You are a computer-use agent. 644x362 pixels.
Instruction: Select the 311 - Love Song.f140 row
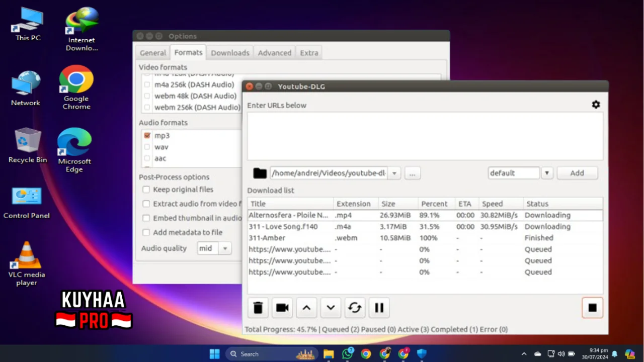[x=425, y=227]
